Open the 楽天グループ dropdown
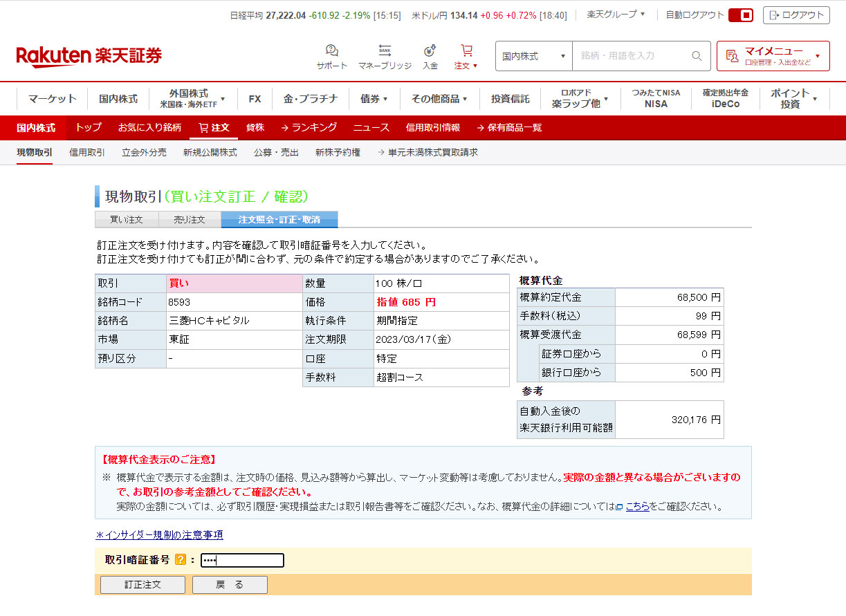Viewport: 846px width, 616px height. tap(616, 15)
